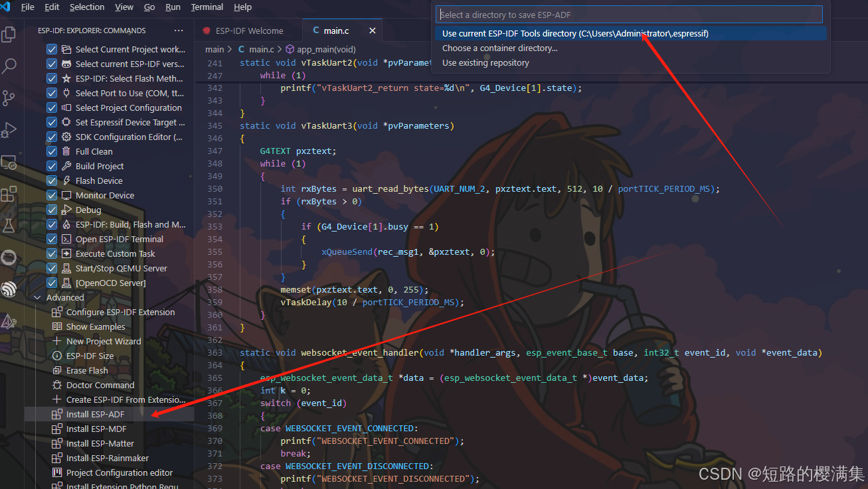Uncheck the Build Project command checkbox
The width and height of the screenshot is (868, 489).
click(x=51, y=166)
